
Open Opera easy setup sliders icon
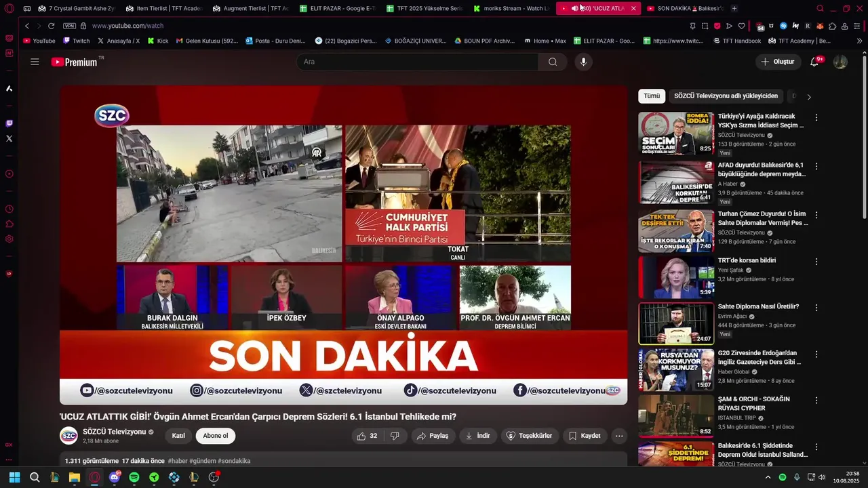857,26
